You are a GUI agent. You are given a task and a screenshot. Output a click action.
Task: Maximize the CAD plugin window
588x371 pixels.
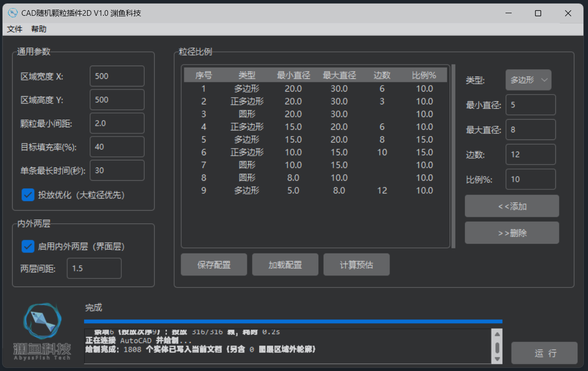point(538,13)
